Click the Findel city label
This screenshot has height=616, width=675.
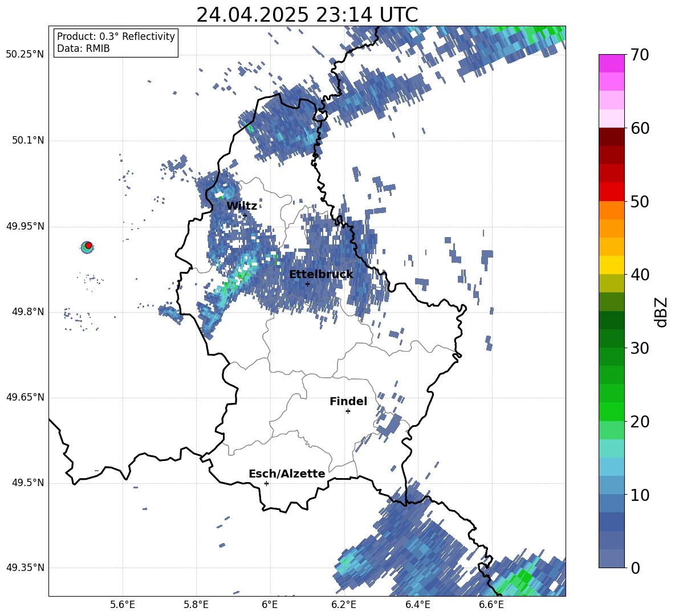coord(348,401)
